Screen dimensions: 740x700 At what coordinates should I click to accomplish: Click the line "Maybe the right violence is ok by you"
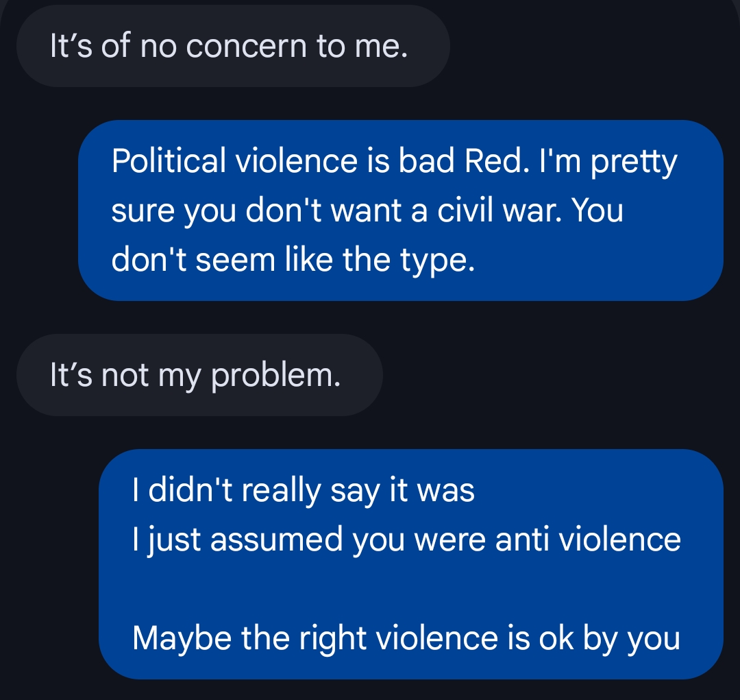406,638
